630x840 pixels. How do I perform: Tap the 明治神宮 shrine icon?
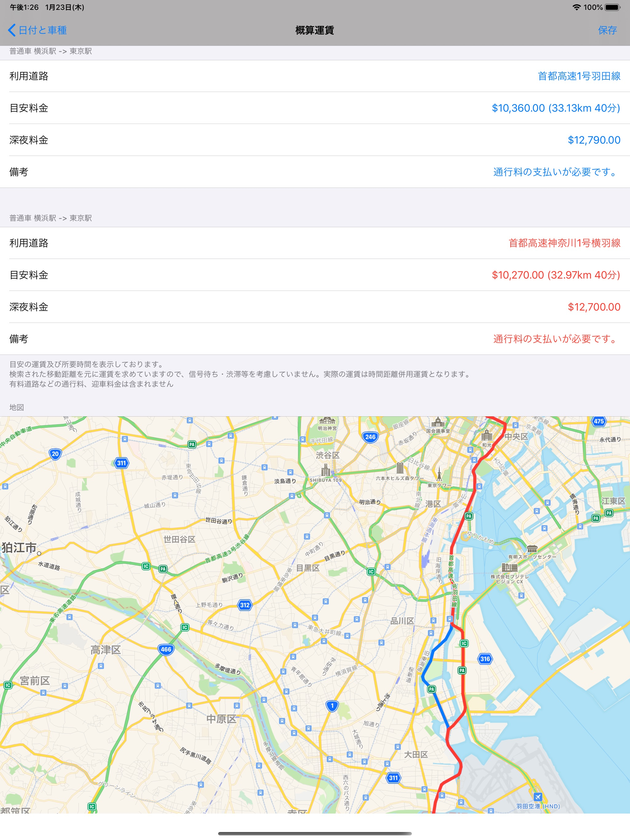pos(327,421)
